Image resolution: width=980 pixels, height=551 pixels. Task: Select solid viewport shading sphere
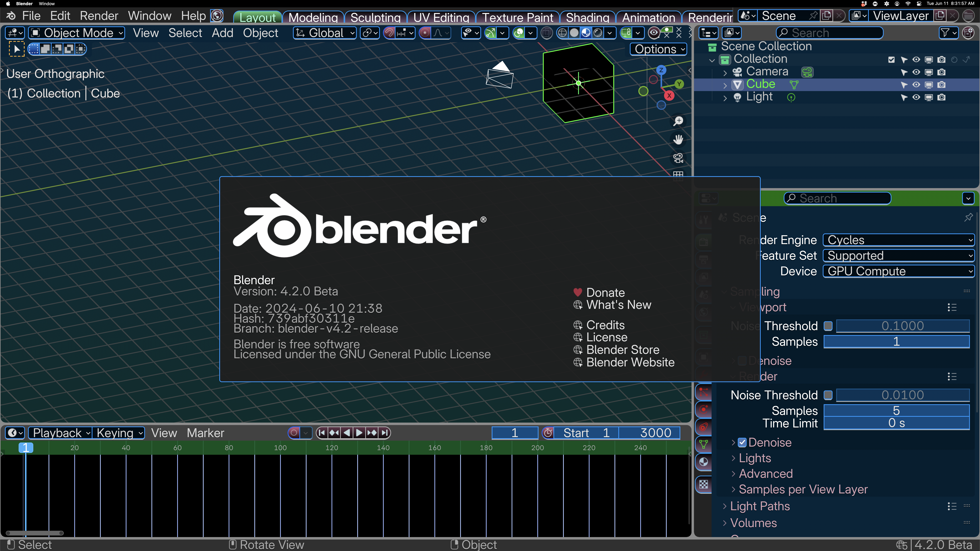(x=574, y=33)
